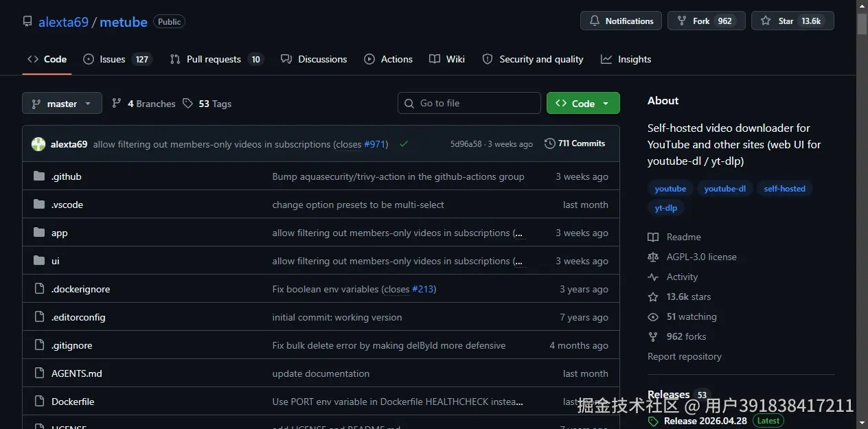This screenshot has height=429, width=868.
Task: Click the folder icon for .vscode
Action: 39,205
